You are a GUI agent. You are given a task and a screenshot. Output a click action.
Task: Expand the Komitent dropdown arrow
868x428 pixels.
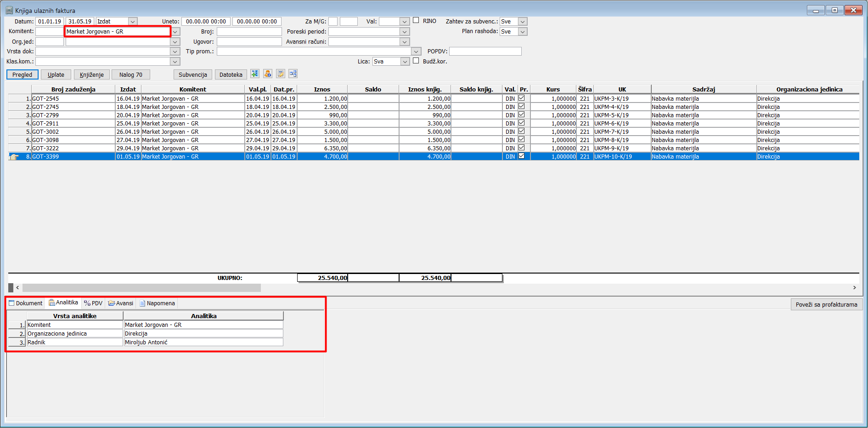point(175,32)
